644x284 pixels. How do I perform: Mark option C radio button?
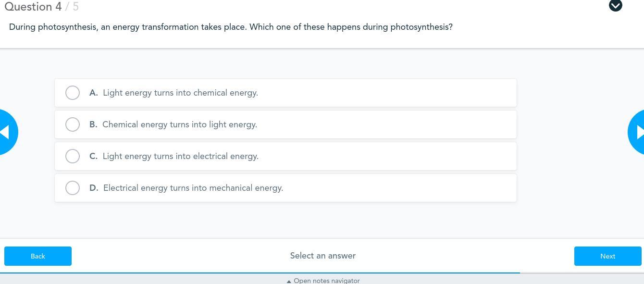click(x=73, y=156)
